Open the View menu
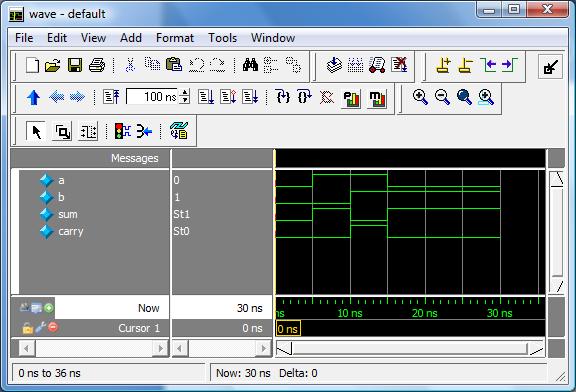The width and height of the screenshot is (576, 392). [x=94, y=38]
